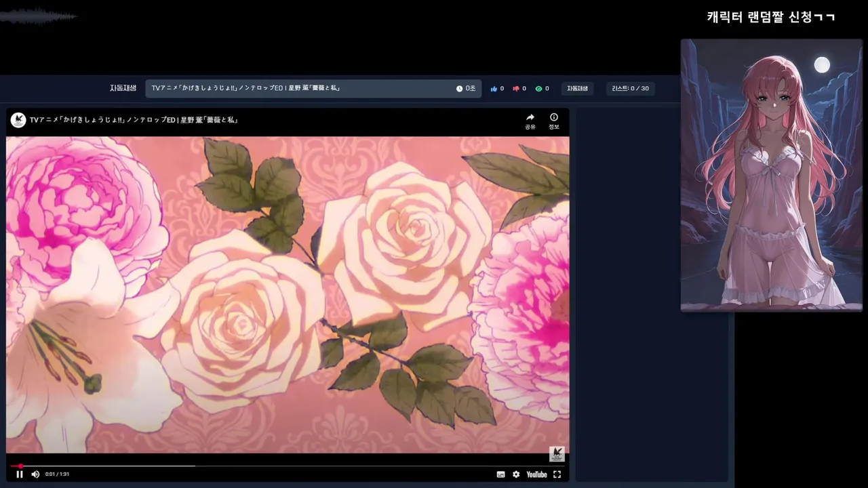
Task: Open the player settings gear
Action: pos(516,474)
